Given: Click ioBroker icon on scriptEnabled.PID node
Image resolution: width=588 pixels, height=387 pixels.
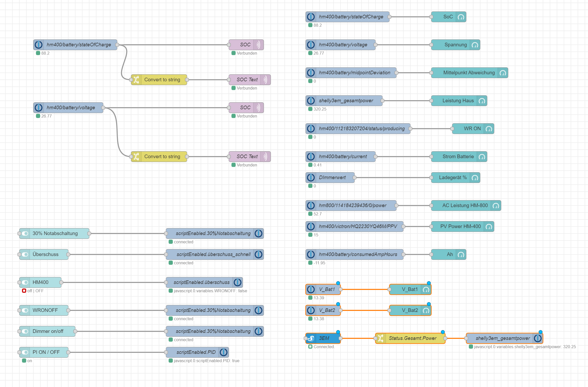Looking at the screenshot, I should [x=223, y=352].
